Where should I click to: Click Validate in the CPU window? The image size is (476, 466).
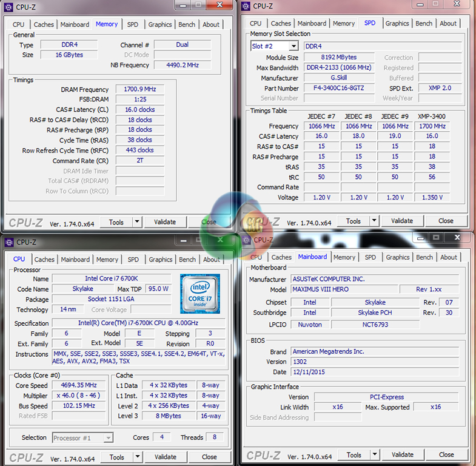click(166, 456)
